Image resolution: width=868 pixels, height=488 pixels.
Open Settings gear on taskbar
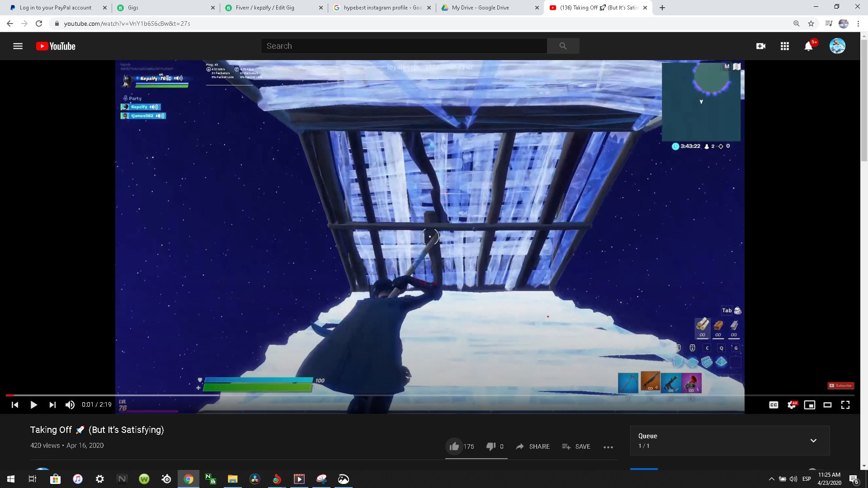coord(100,479)
